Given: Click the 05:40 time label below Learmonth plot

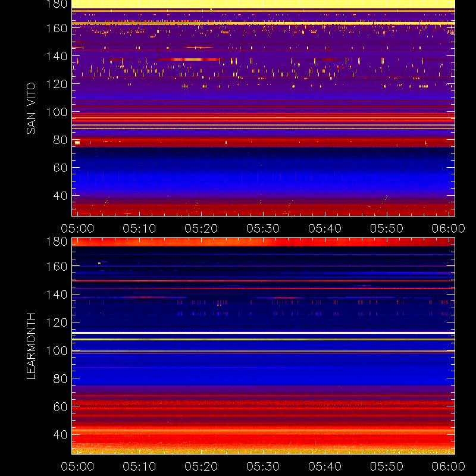Looking at the screenshot, I should click(325, 466).
